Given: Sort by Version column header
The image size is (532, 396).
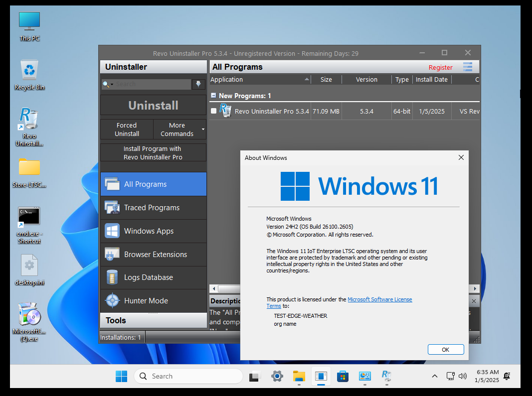Looking at the screenshot, I should pyautogui.click(x=366, y=80).
